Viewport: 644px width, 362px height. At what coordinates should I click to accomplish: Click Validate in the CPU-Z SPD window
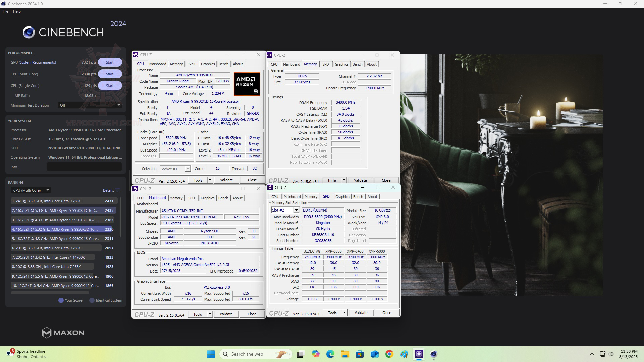(x=361, y=312)
